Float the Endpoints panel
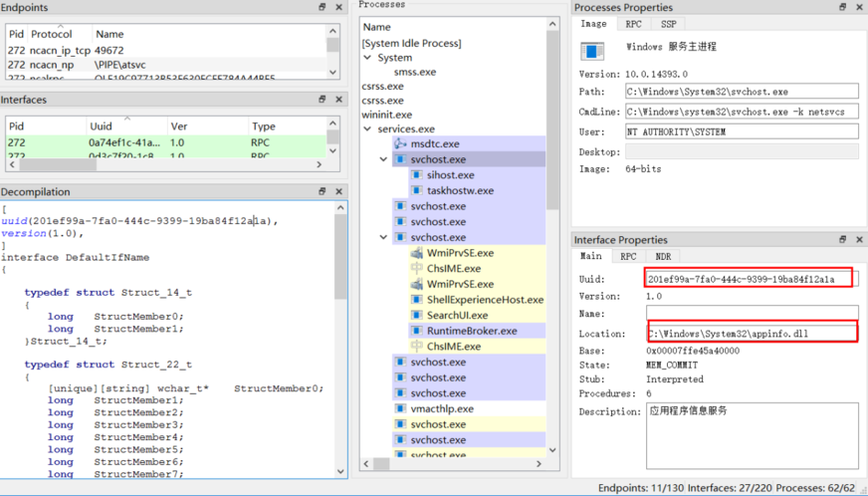This screenshot has height=496, width=868. [x=323, y=7]
